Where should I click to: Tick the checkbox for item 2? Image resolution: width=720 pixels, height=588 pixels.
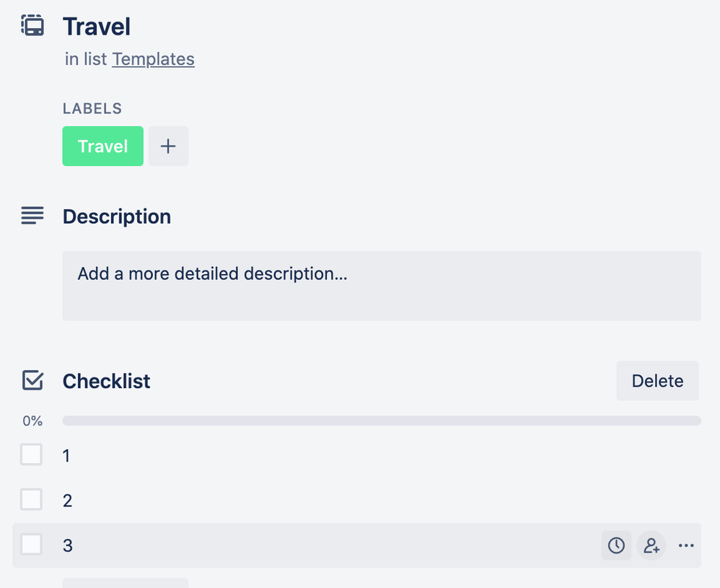(x=31, y=499)
